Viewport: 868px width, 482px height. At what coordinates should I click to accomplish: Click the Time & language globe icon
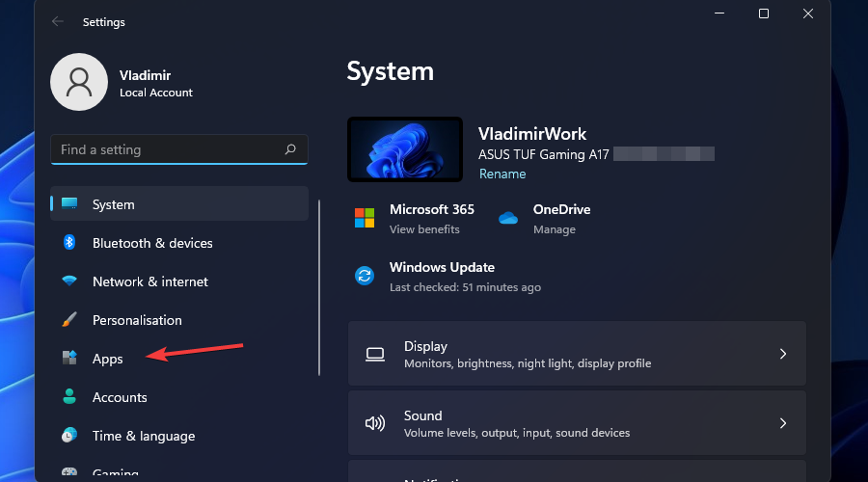click(69, 436)
